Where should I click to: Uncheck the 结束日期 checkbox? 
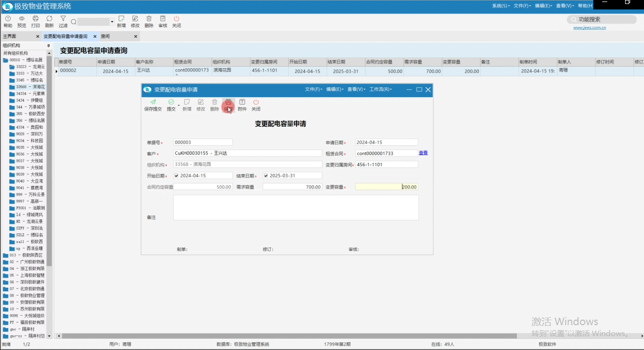[266, 175]
